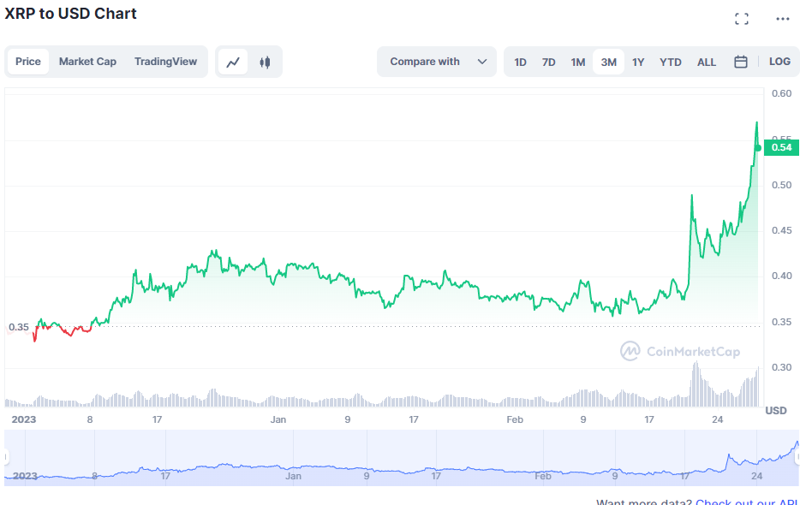Open the TradingView tab
The width and height of the screenshot is (812, 505).
165,62
